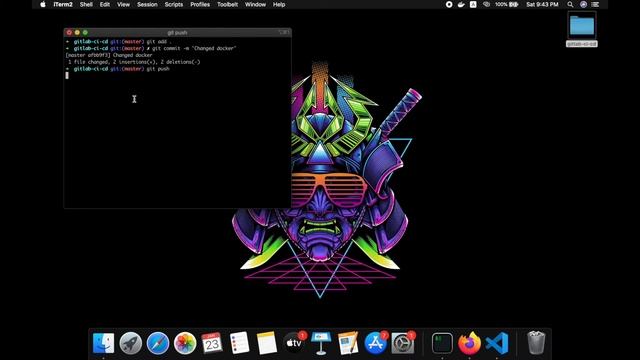Click the git commit 'Changed docker' command line

(x=151, y=48)
